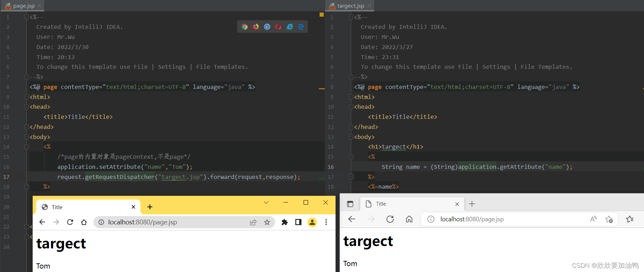This screenshot has height=272, width=644.
Task: Open Chrome three-dot menu
Action: [326, 222]
